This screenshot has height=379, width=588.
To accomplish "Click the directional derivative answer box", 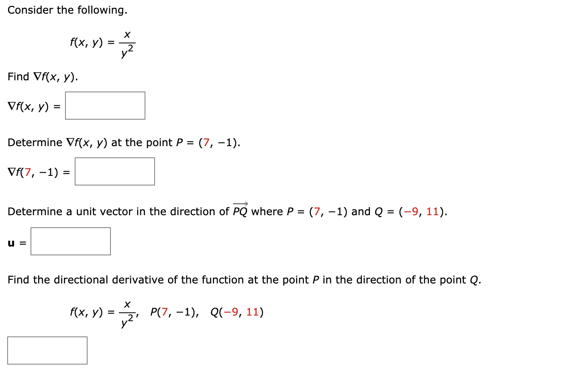I will pos(47,350).
